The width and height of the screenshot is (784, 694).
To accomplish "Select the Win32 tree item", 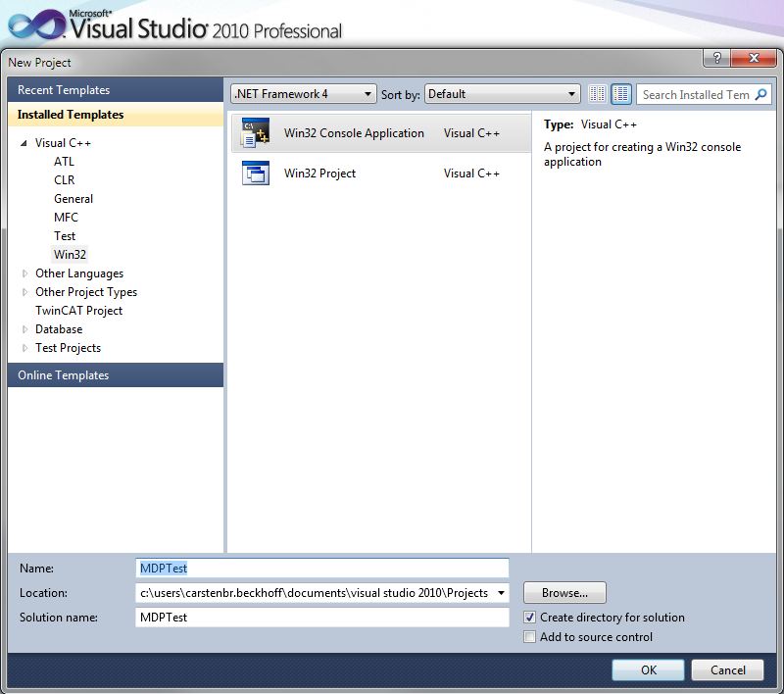I will (x=70, y=255).
